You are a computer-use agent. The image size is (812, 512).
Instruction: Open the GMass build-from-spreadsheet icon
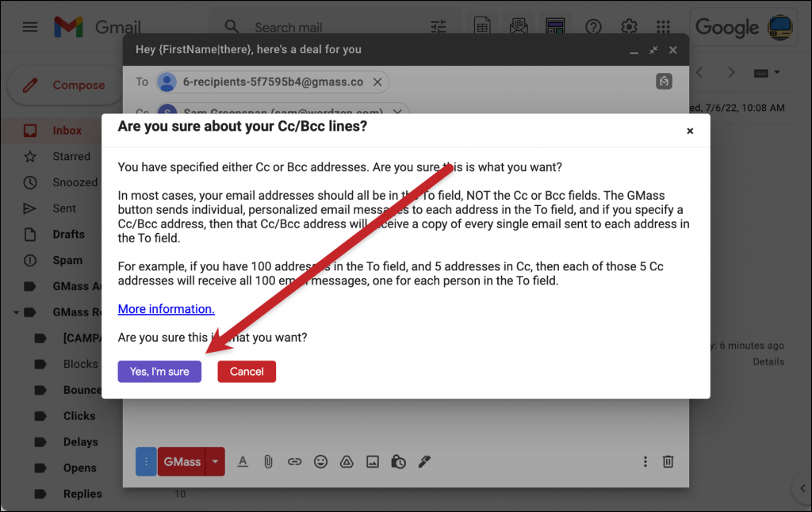[481, 26]
